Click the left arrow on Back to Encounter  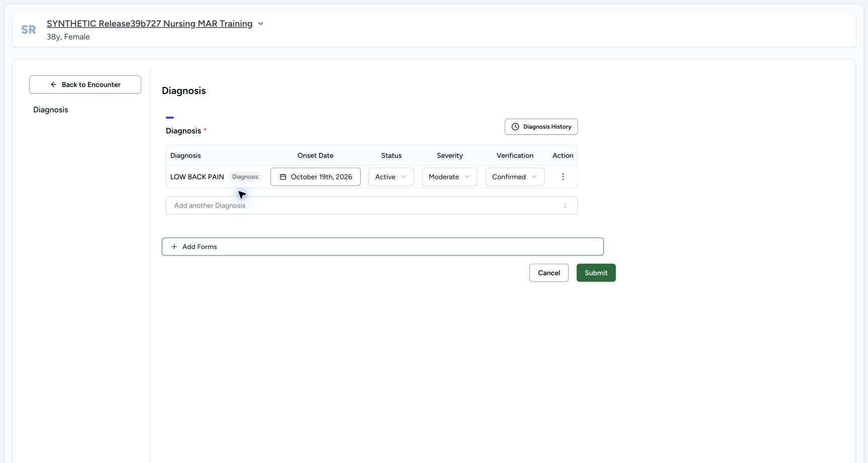pos(54,84)
